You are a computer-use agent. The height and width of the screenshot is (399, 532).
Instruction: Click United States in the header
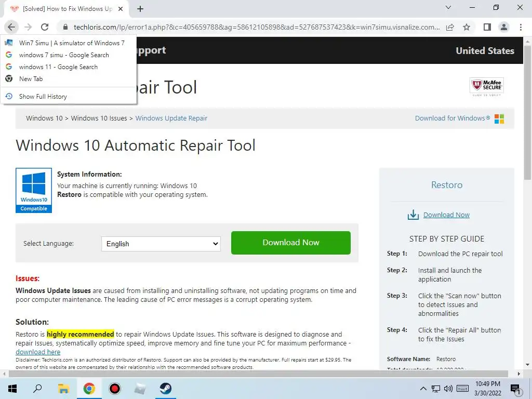(x=485, y=50)
